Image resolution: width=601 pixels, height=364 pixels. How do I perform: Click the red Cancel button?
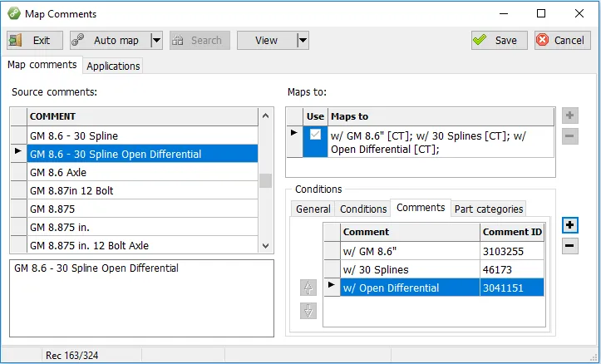[x=559, y=40]
